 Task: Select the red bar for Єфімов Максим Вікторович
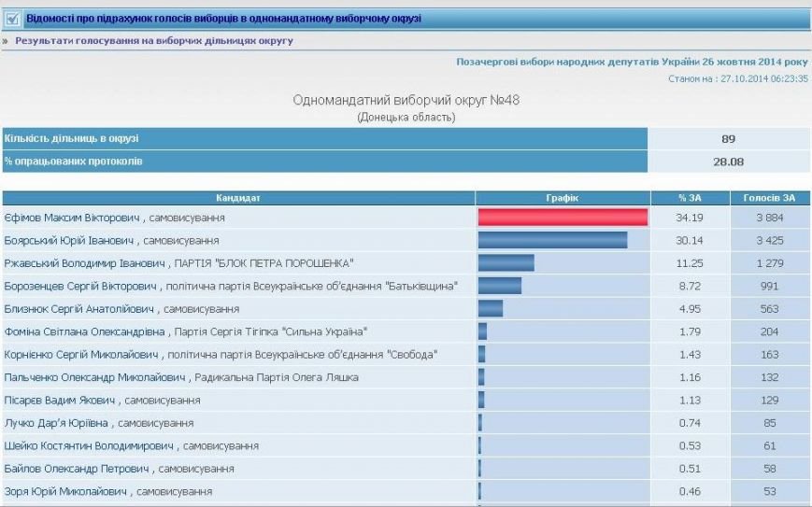pos(563,218)
